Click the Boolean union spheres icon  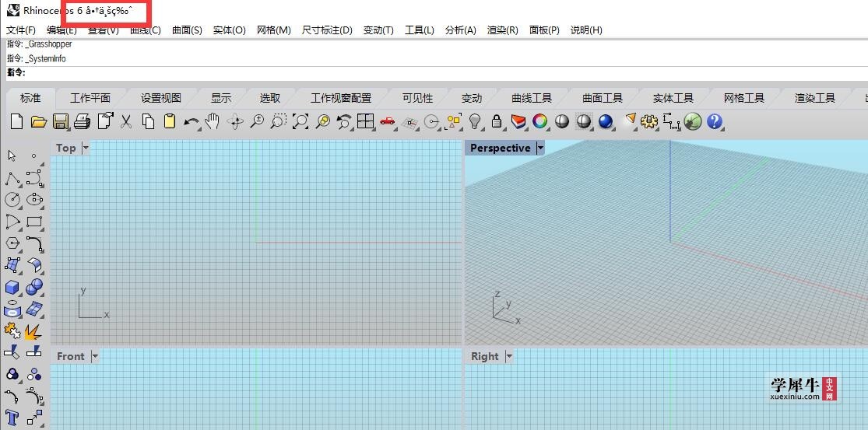point(34,287)
